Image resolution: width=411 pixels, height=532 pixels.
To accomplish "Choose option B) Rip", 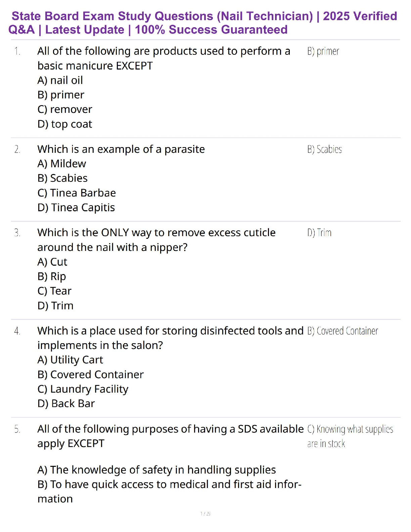I will 52,277.
